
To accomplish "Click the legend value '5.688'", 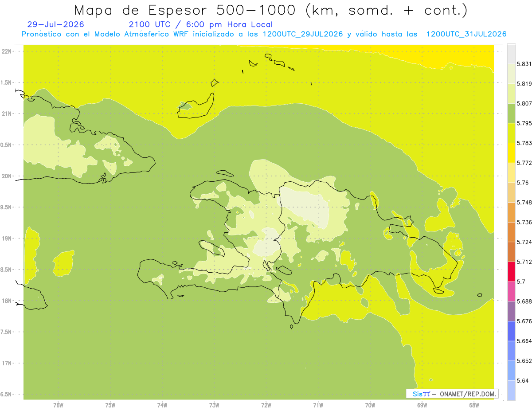I will tap(524, 301).
